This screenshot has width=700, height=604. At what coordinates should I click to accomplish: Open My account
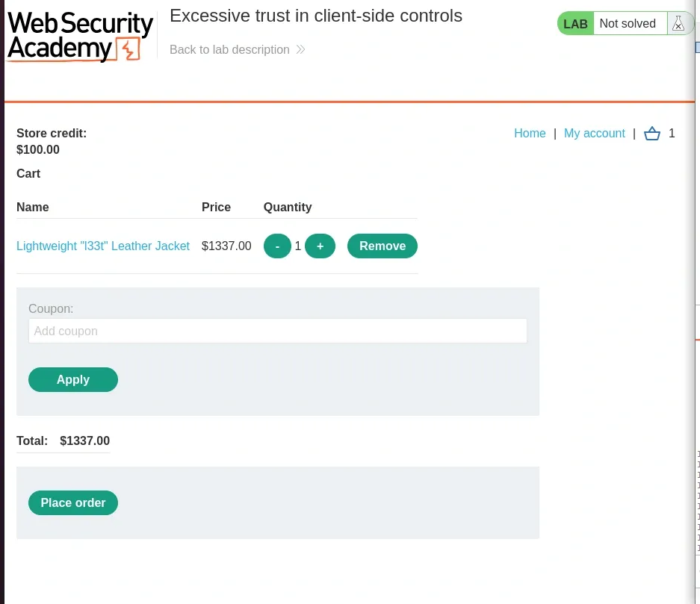(x=595, y=133)
